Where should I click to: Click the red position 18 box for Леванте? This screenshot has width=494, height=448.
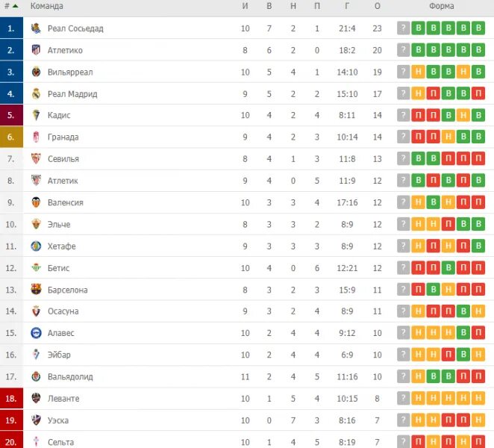(11, 399)
